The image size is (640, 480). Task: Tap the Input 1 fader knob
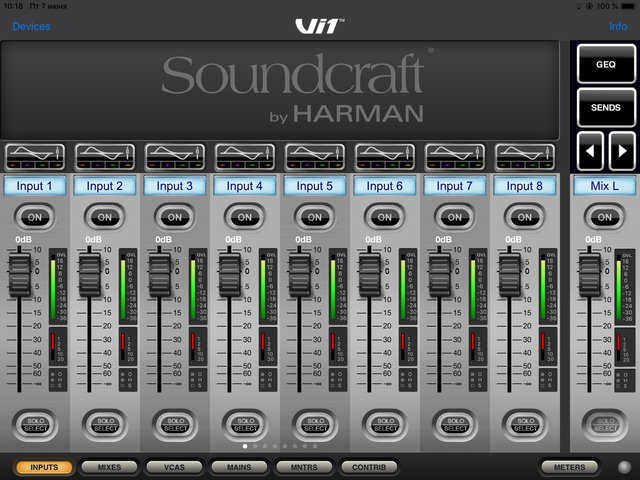19,274
